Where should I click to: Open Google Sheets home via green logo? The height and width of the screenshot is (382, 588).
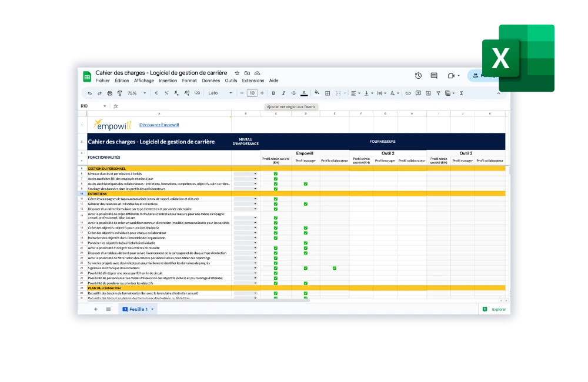(x=87, y=76)
